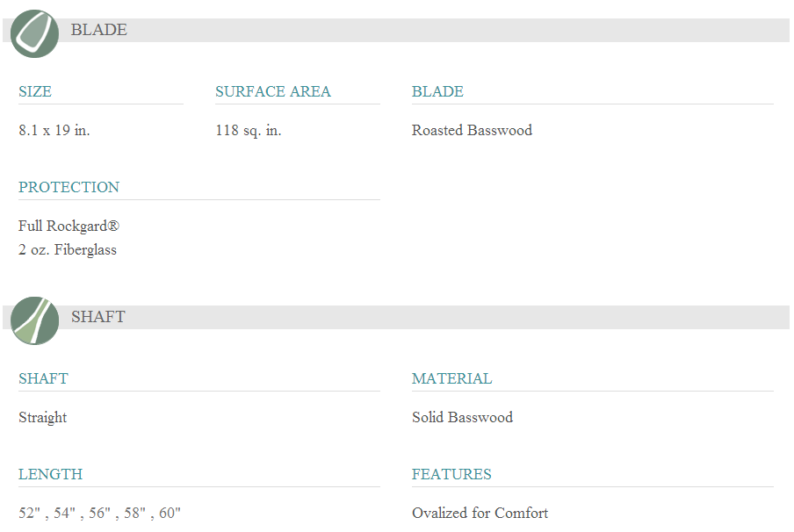Click the Roasted Basswood text
The height and width of the screenshot is (532, 794).
pyautogui.click(x=472, y=130)
